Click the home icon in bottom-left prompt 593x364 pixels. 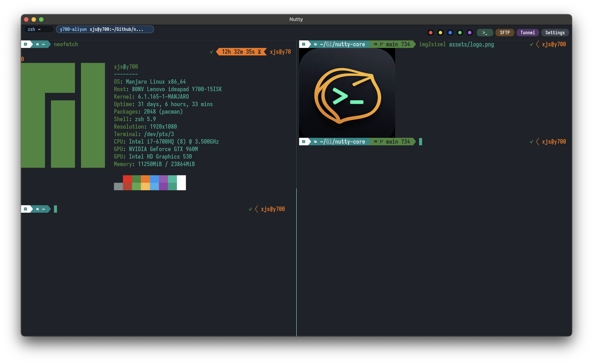coord(37,209)
